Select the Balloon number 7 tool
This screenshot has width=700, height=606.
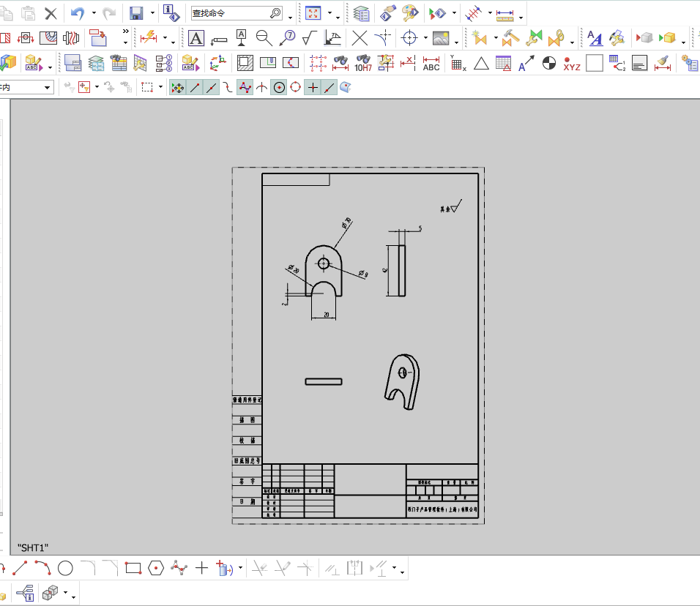click(288, 38)
